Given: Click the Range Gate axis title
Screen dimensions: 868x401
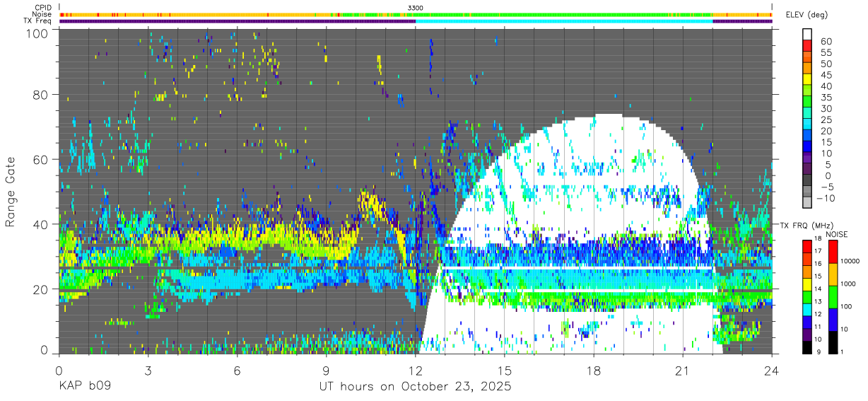Looking at the screenshot, I should (x=11, y=192).
